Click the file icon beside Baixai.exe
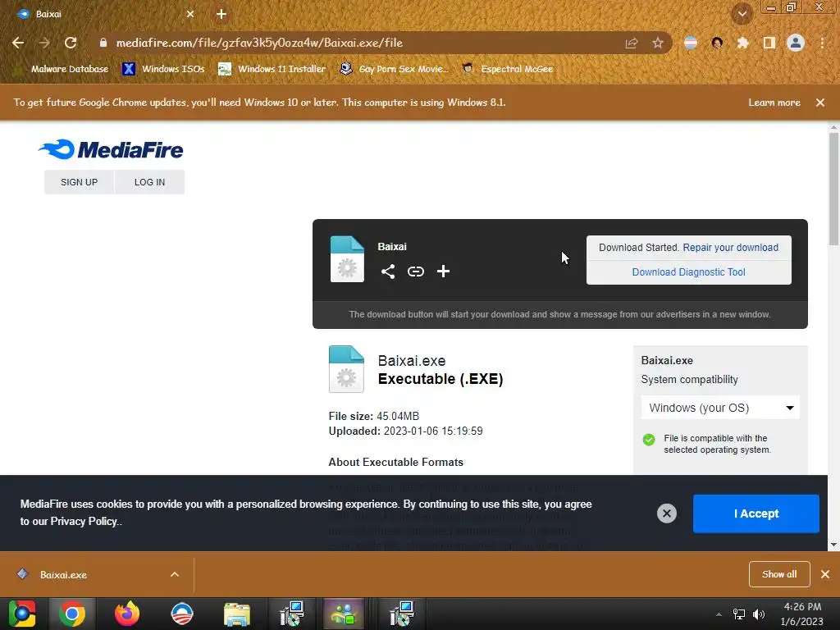This screenshot has height=630, width=840. pos(346,369)
